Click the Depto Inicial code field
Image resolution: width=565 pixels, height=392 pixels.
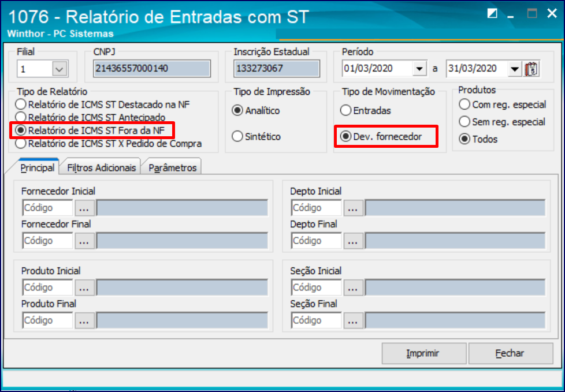tap(317, 208)
